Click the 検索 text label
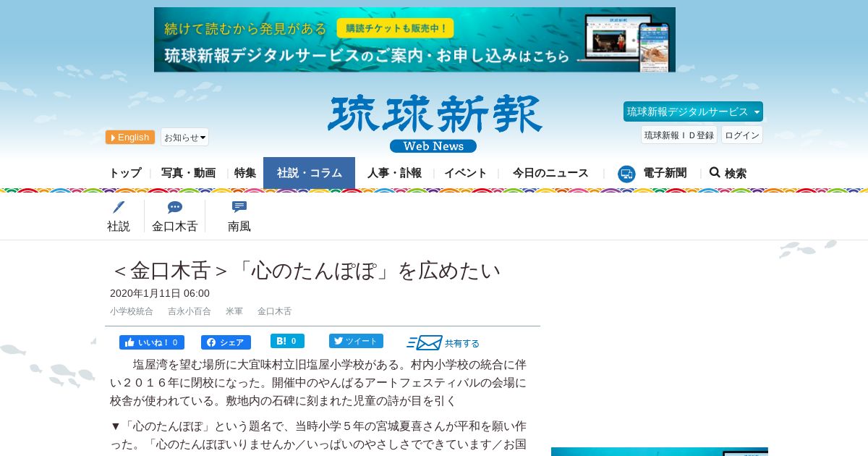This screenshot has width=868, height=456. [x=736, y=174]
